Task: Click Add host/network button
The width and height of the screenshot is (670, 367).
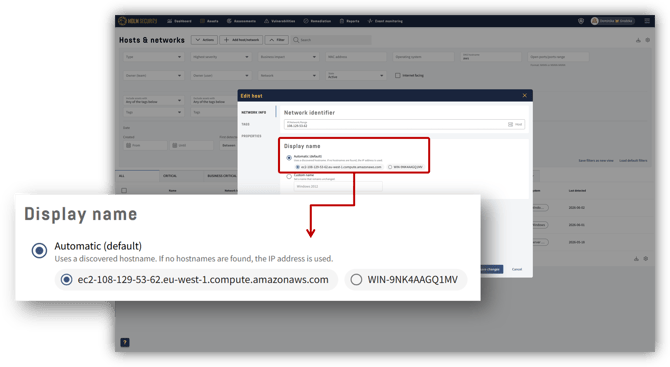Action: pyautogui.click(x=241, y=40)
